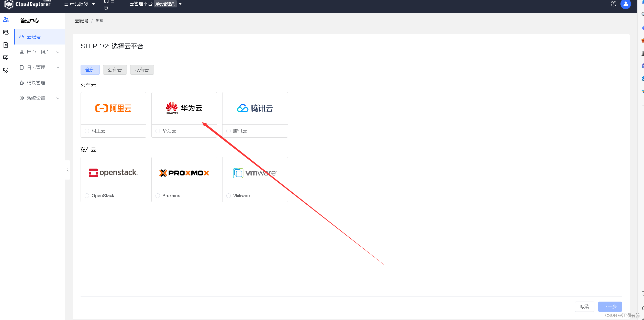Open the help question-mark icon
This screenshot has height=320, width=644.
click(613, 4)
